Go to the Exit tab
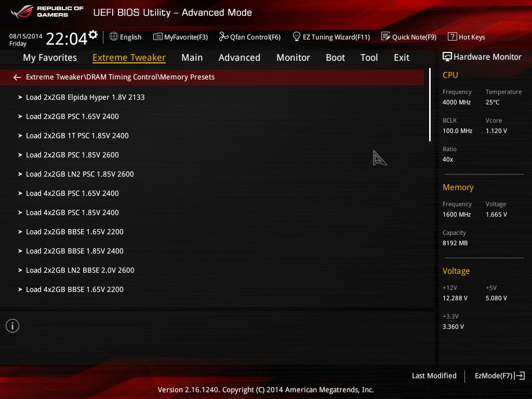Image resolution: width=532 pixels, height=399 pixels. 402,58
